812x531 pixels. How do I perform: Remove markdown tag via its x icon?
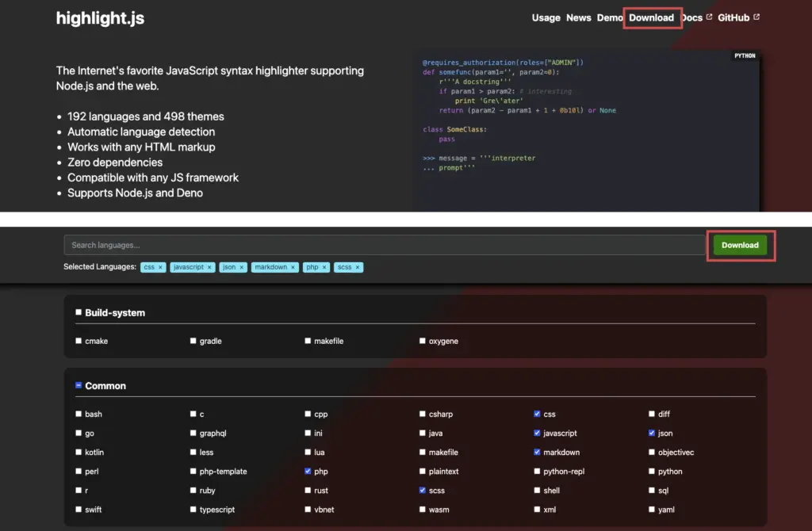(x=293, y=267)
